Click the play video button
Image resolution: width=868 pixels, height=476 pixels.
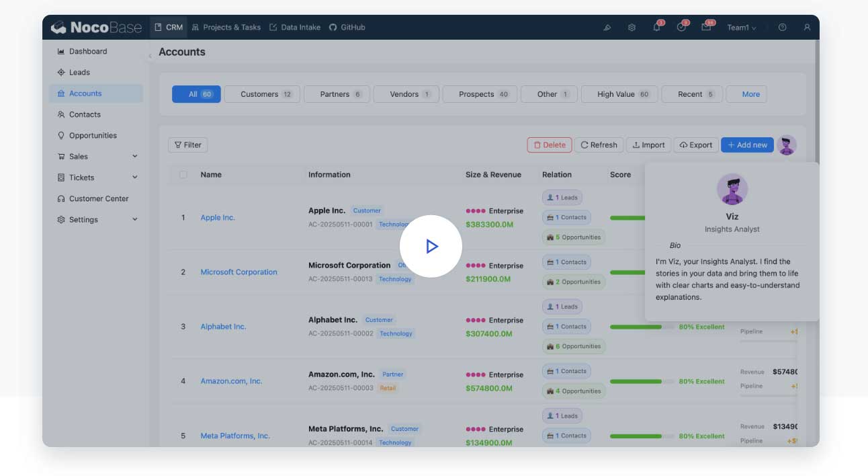click(431, 246)
